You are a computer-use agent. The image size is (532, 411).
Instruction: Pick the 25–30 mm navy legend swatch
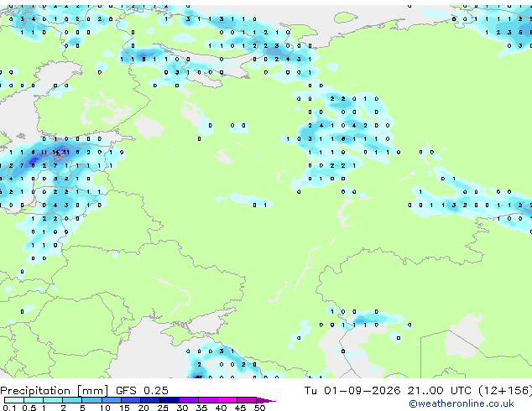170,400
